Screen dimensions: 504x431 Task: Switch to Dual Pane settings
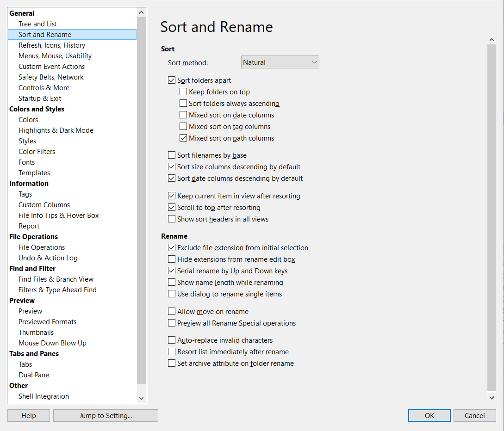pyautogui.click(x=33, y=375)
